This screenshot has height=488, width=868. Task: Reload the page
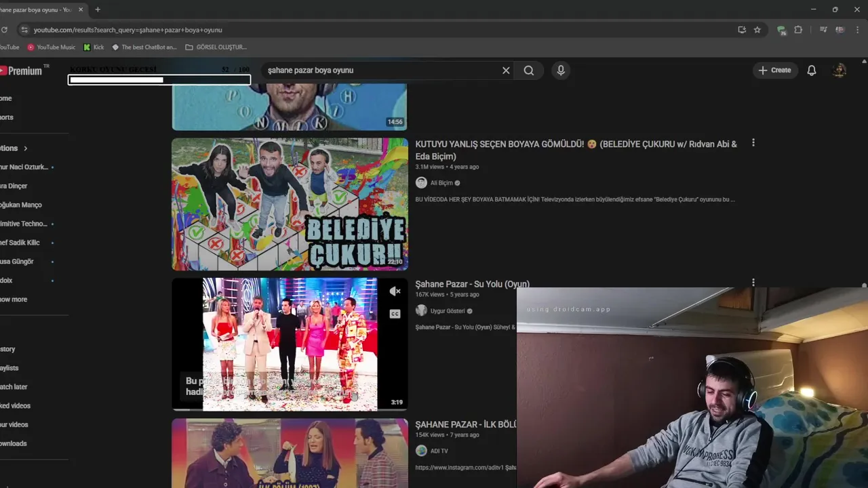(x=5, y=30)
